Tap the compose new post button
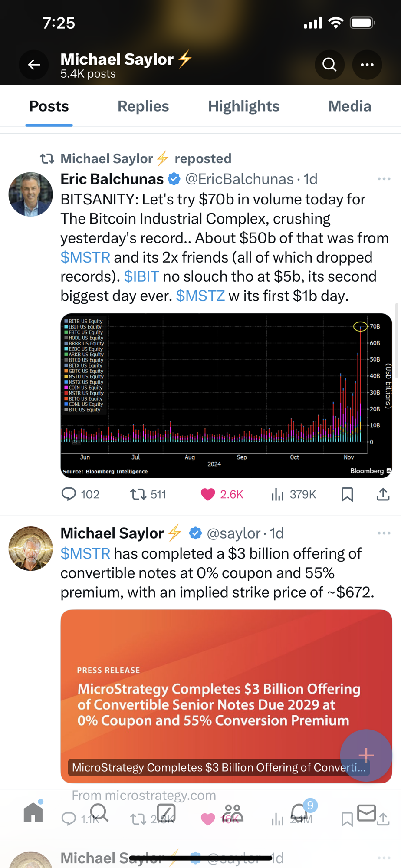This screenshot has height=868, width=401. (x=366, y=755)
